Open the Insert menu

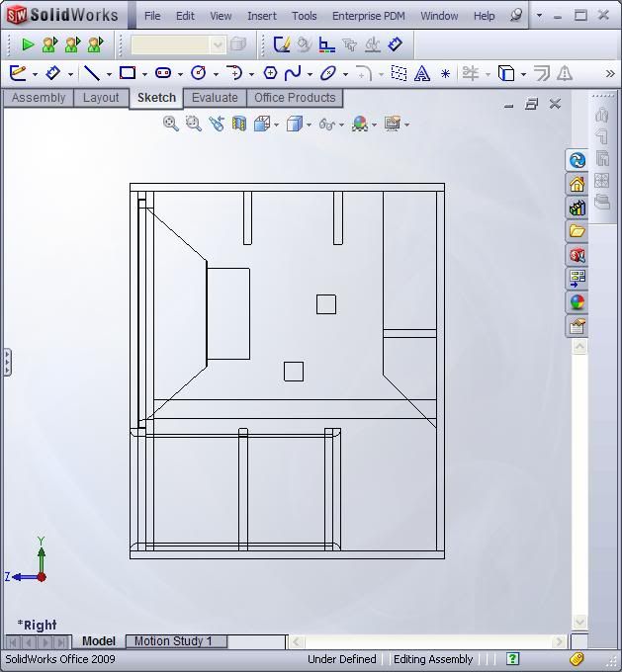tap(262, 16)
